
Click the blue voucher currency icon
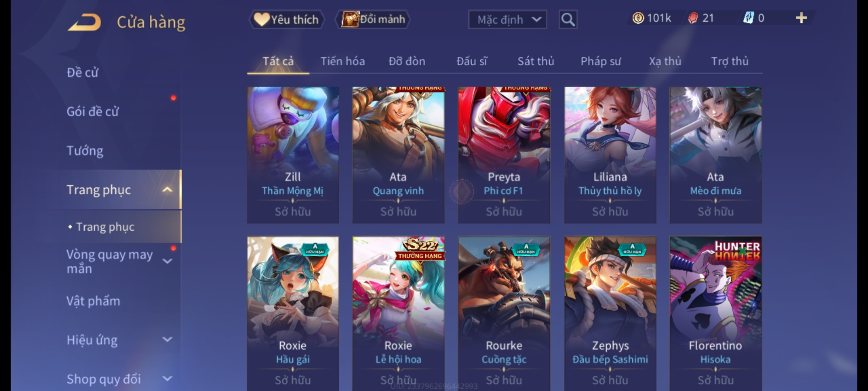(x=748, y=18)
